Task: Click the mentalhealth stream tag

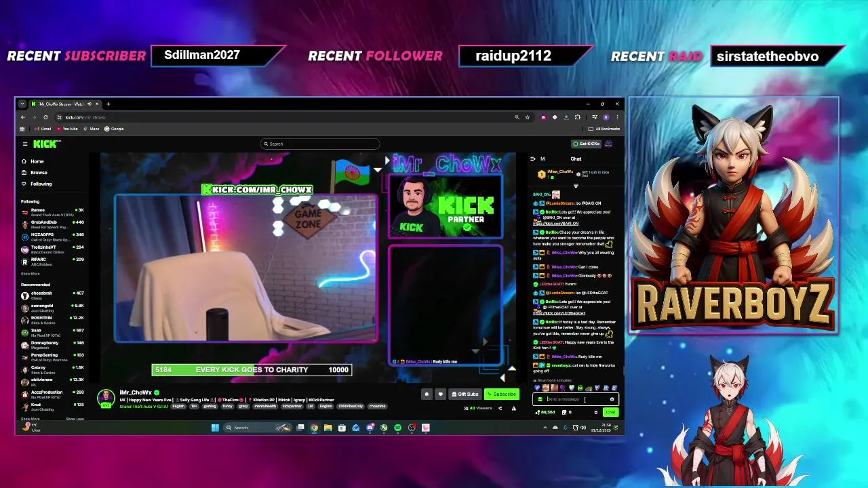Action: 267,407
